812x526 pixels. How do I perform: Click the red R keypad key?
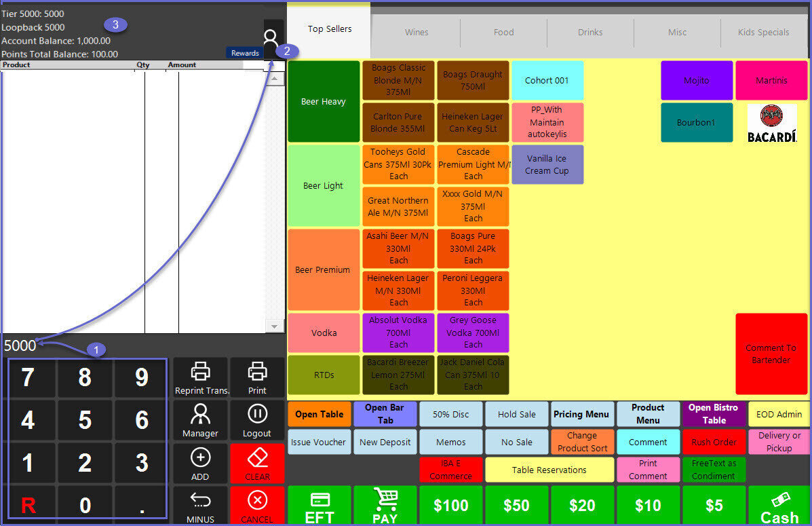coord(28,505)
